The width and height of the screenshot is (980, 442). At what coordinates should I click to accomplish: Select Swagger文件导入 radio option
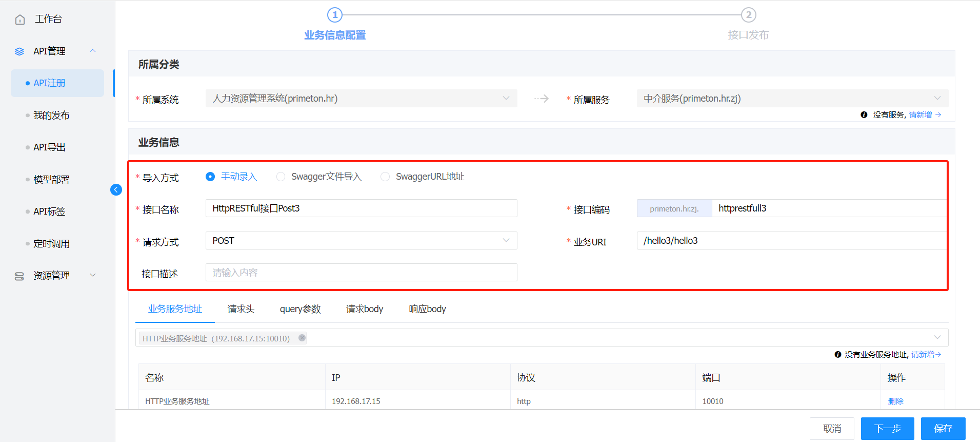[281, 177]
